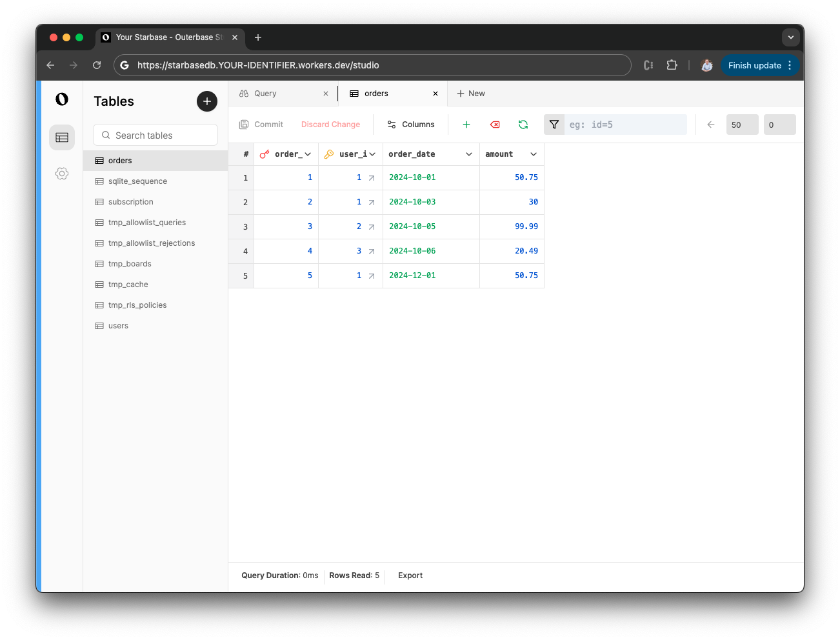Click browser back button

pos(50,65)
